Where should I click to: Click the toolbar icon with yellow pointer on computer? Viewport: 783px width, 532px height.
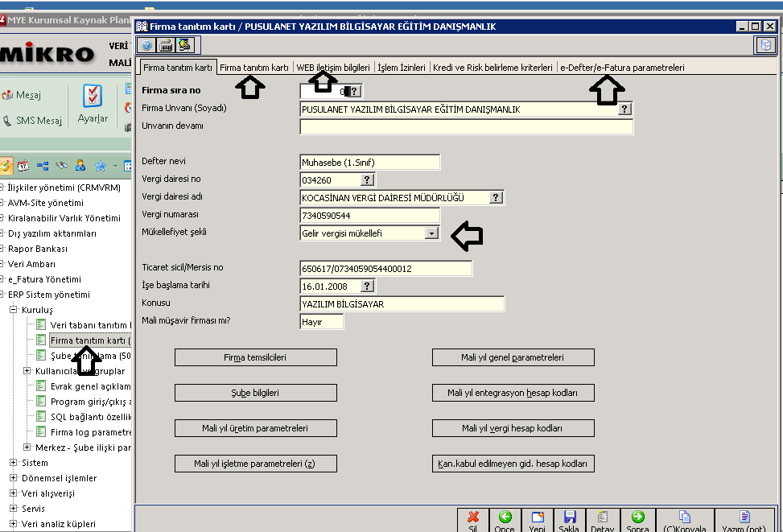pyautogui.click(x=184, y=45)
